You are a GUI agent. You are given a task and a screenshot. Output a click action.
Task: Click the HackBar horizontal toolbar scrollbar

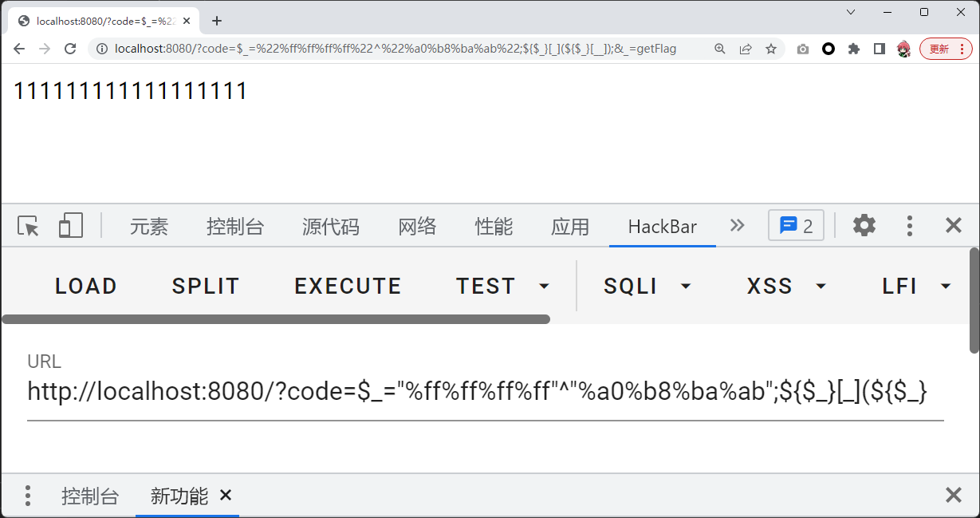(276, 319)
